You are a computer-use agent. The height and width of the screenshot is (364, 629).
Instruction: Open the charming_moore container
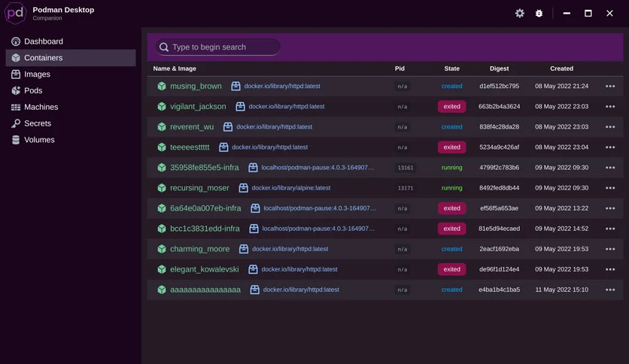pos(200,249)
